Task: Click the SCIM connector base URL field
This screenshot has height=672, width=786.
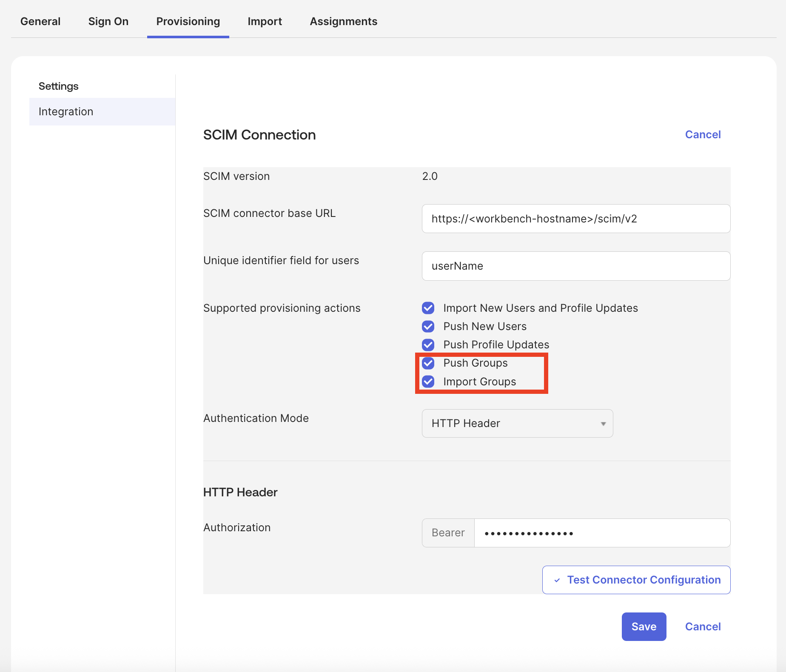Action: click(x=576, y=219)
